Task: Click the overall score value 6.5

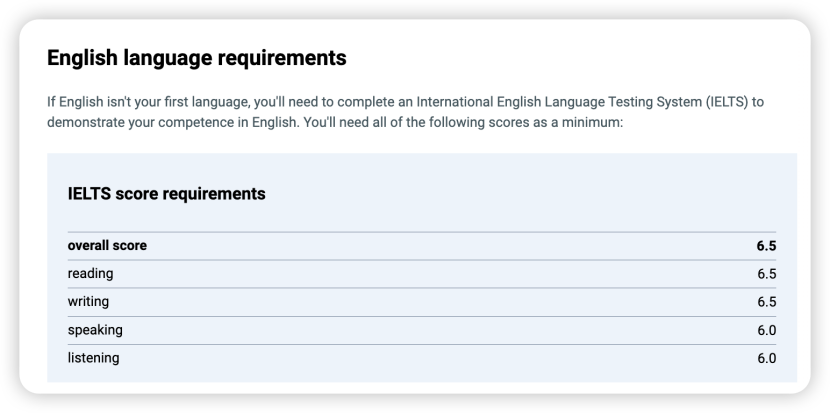Action: click(766, 245)
